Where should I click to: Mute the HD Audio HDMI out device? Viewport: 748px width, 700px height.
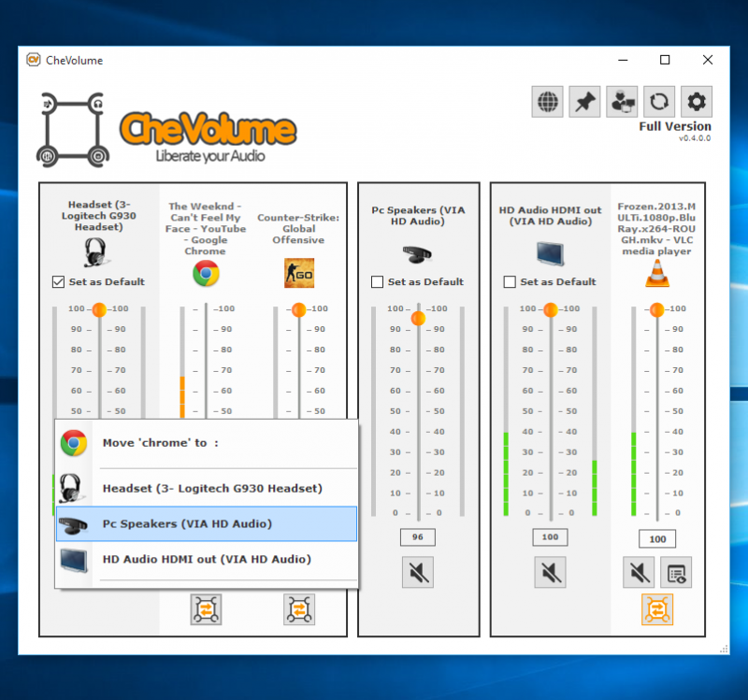pyautogui.click(x=550, y=572)
